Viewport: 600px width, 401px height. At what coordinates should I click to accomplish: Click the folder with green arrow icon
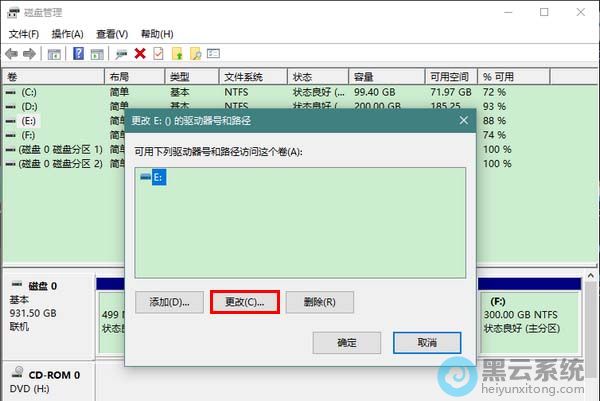click(177, 53)
